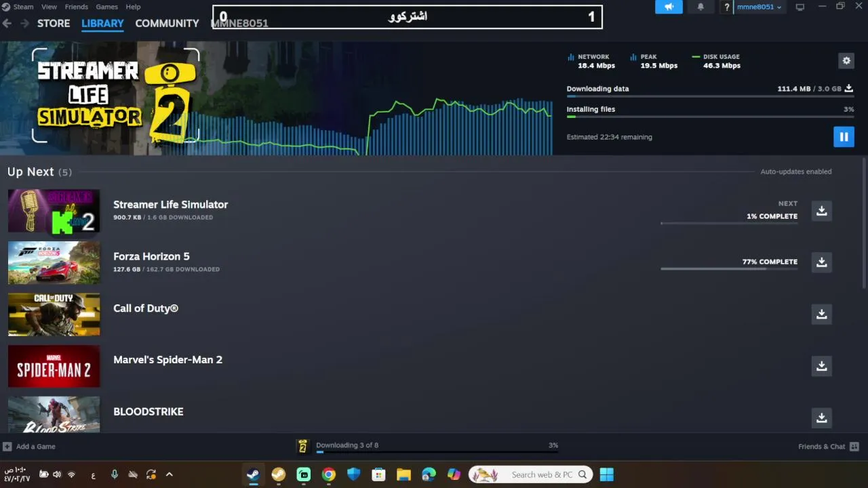Switch to the COMMUNITY tab
This screenshot has height=488, width=868.
(167, 23)
